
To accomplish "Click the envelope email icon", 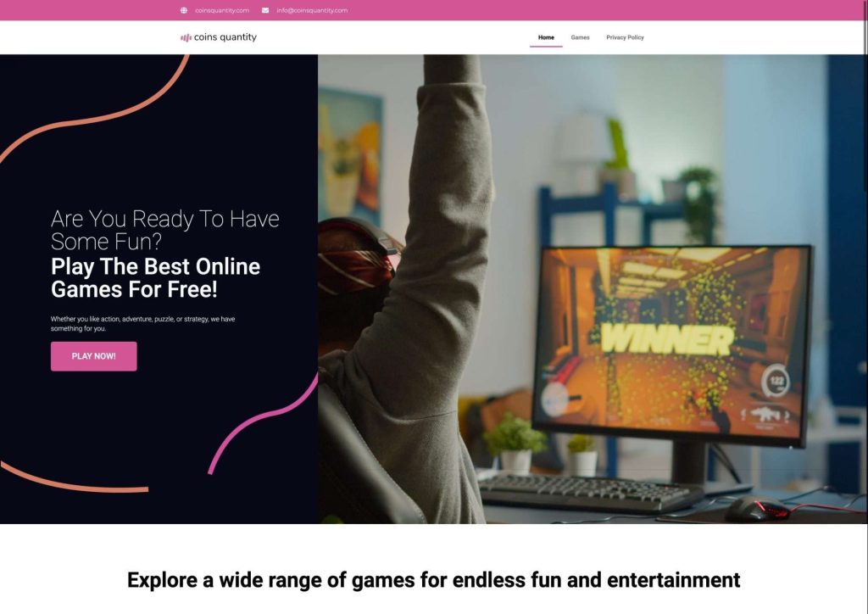I will (265, 10).
